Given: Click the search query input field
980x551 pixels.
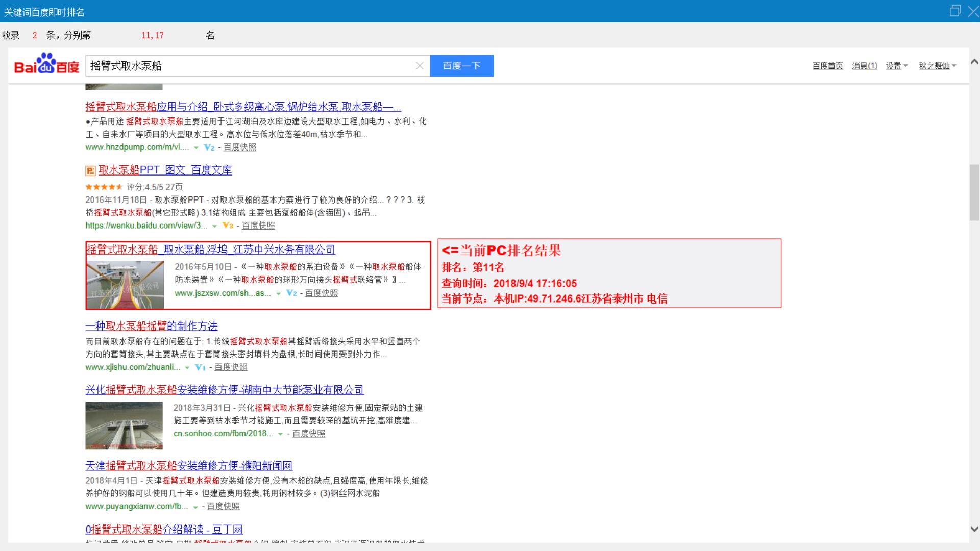Looking at the screenshot, I should [x=250, y=66].
